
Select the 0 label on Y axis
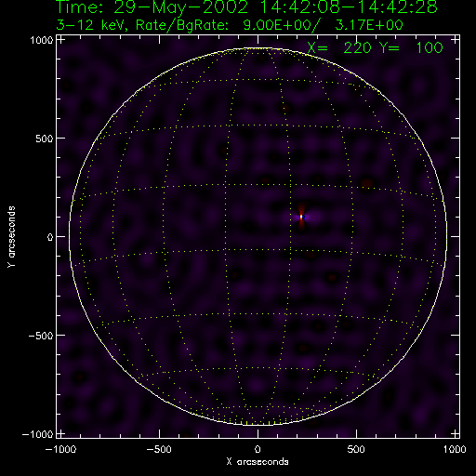click(x=50, y=237)
